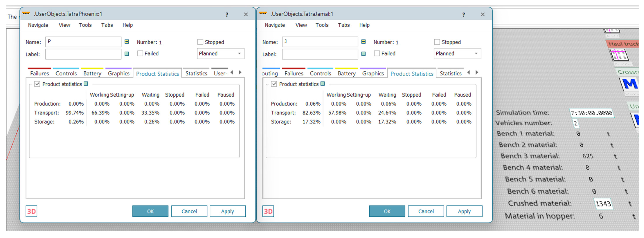This screenshot has width=644, height=238.
Task: Open Battery tab in TatraPhoenix dialog
Action: [x=92, y=73]
